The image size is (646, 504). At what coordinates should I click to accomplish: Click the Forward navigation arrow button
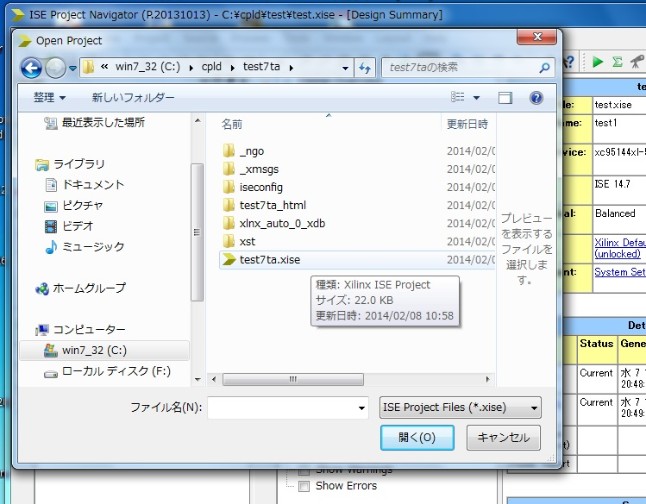tap(55, 68)
